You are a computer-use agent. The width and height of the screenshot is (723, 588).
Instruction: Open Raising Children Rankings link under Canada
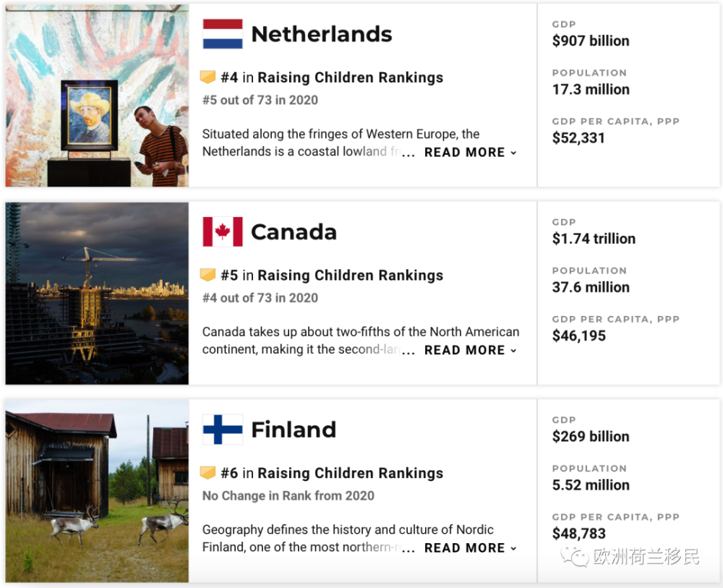point(350,276)
